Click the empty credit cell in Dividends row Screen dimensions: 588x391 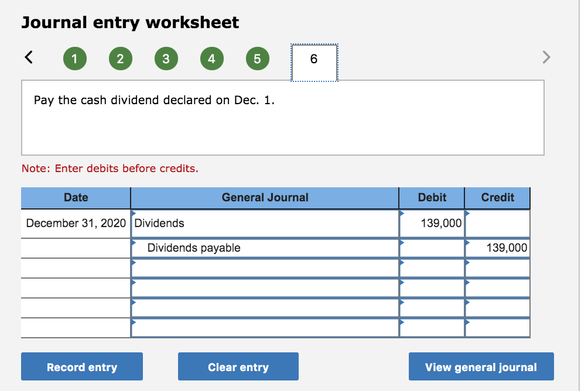point(498,224)
